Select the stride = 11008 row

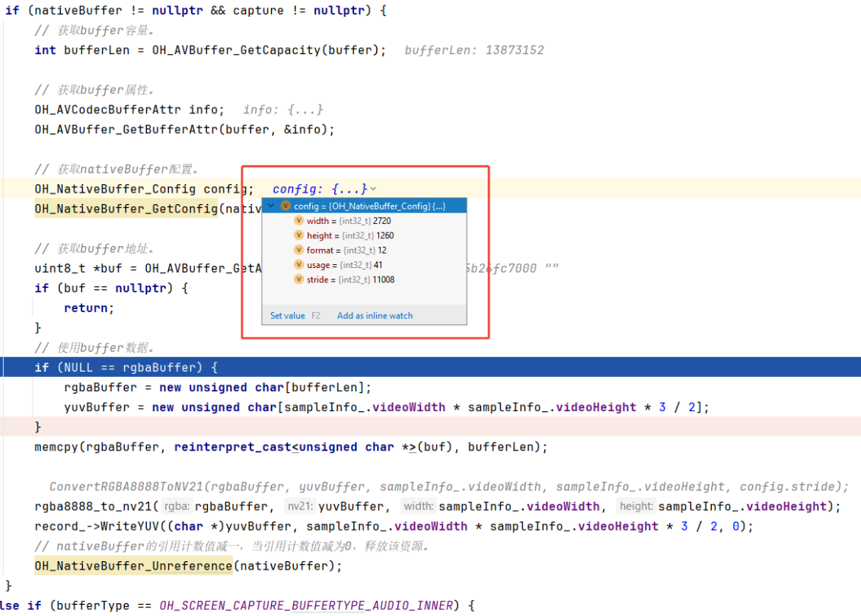point(350,279)
